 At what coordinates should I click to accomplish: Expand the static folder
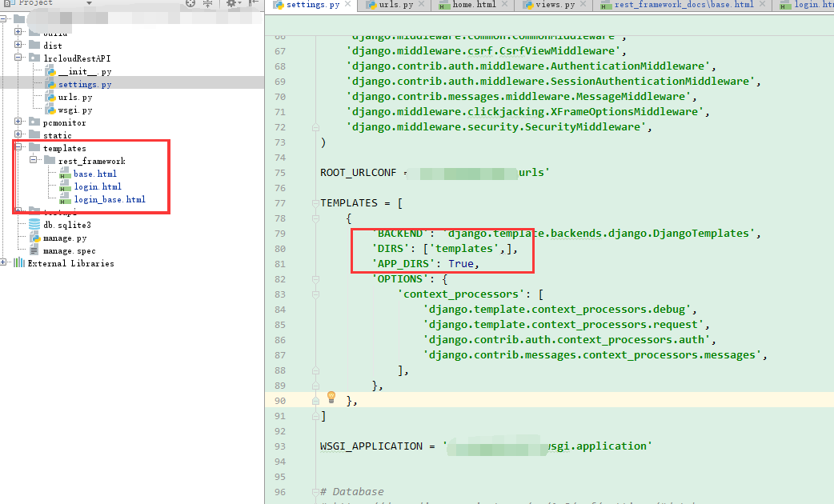(18, 134)
